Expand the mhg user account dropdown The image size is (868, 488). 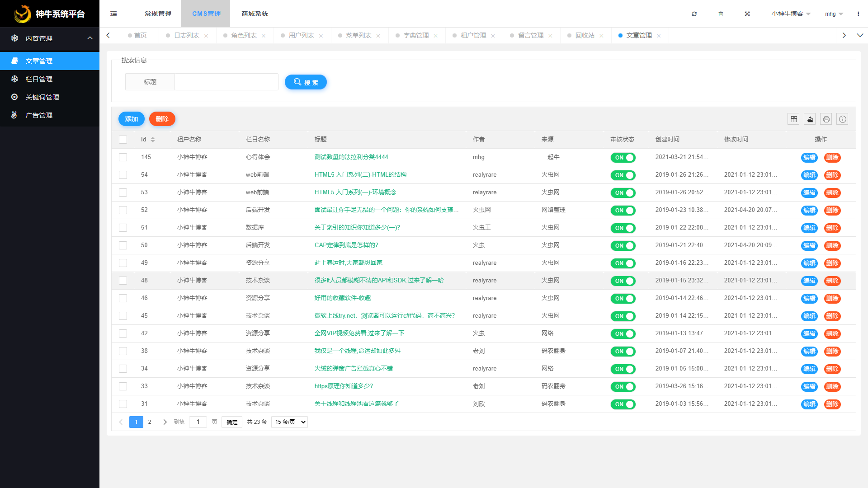[833, 14]
